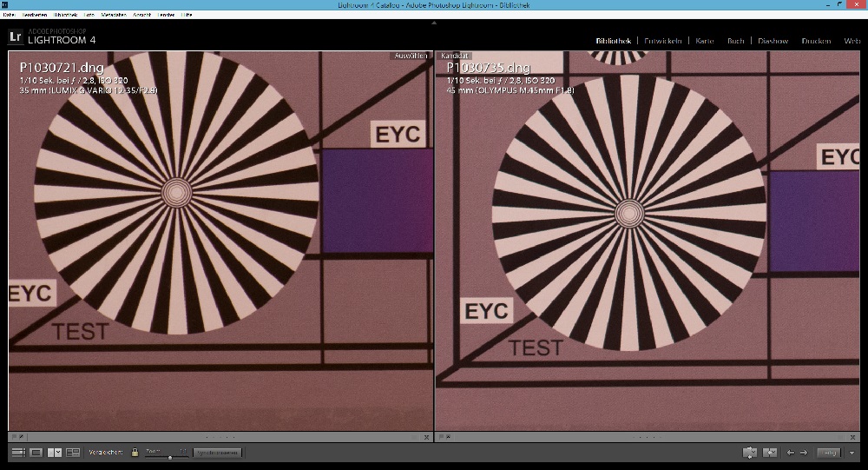Open the Datei menu

9,15
